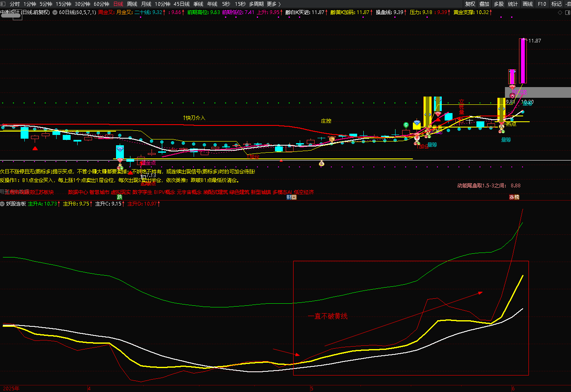
Task: Click the 主升C: 9.15 indicator value
Action: (110, 204)
